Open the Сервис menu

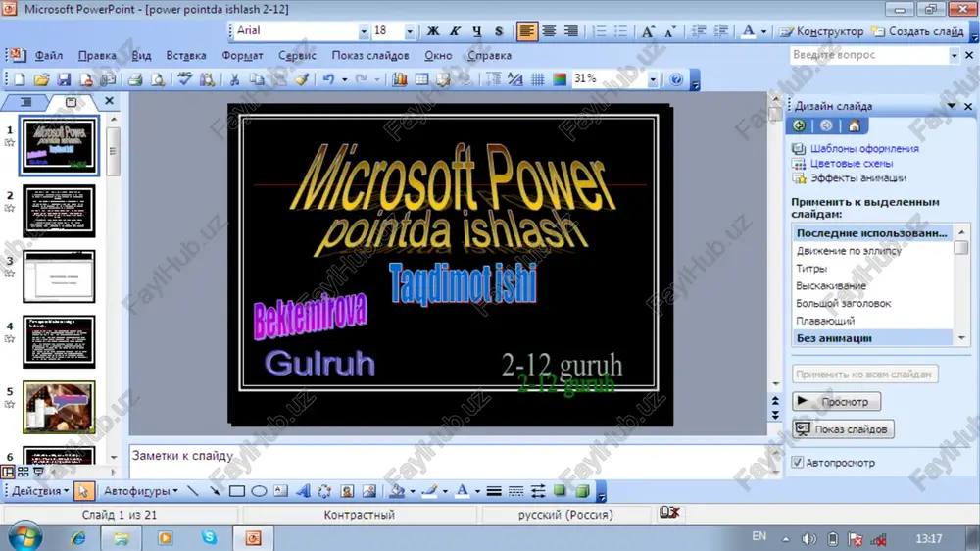point(297,55)
